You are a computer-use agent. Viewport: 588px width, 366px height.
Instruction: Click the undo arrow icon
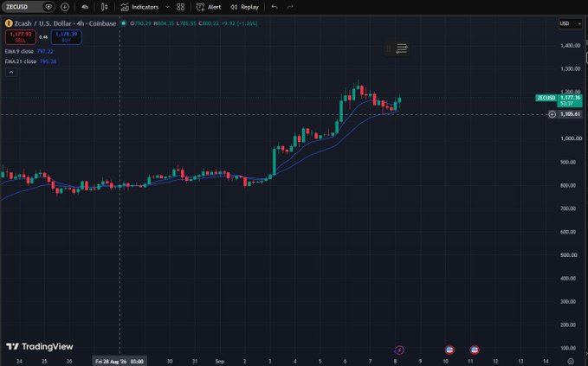tap(275, 7)
